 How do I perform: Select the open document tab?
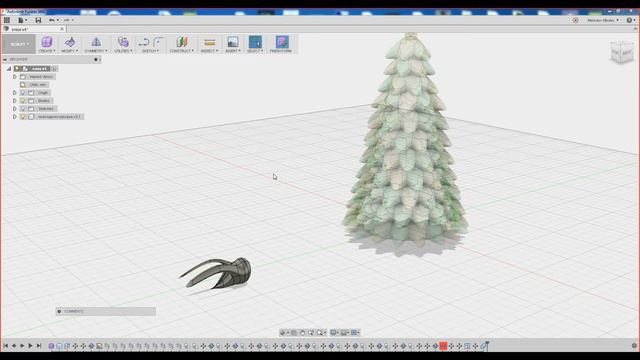(x=33, y=29)
